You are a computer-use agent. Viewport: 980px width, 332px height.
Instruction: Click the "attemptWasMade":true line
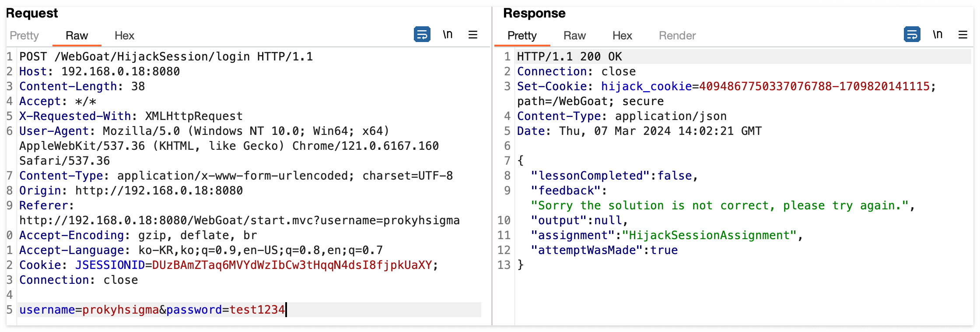pyautogui.click(x=605, y=250)
